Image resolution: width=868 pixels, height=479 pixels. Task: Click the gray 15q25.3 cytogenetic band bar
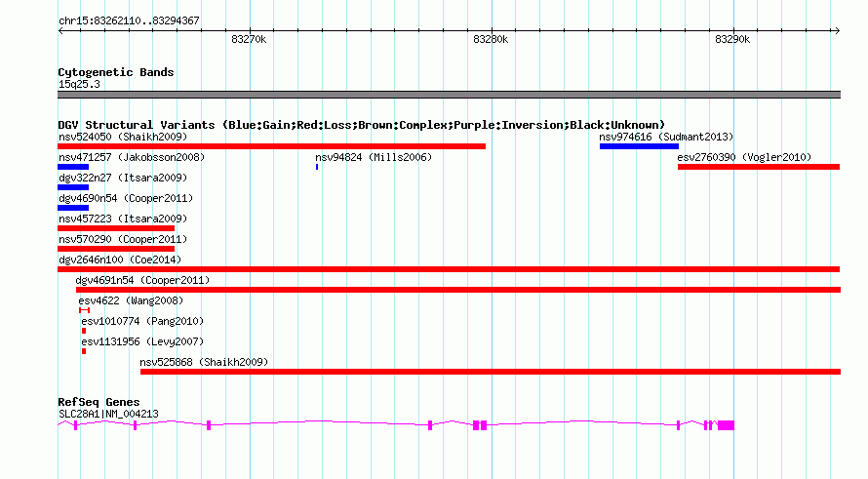[449, 95]
